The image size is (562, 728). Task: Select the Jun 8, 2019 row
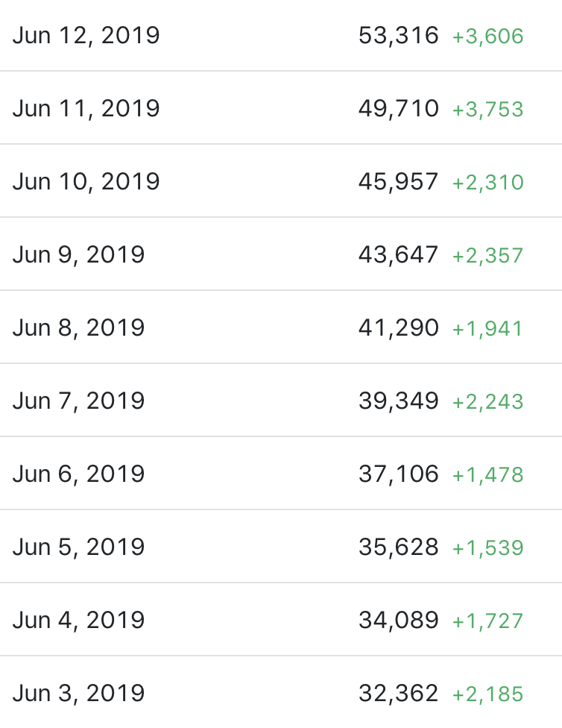pos(78,328)
